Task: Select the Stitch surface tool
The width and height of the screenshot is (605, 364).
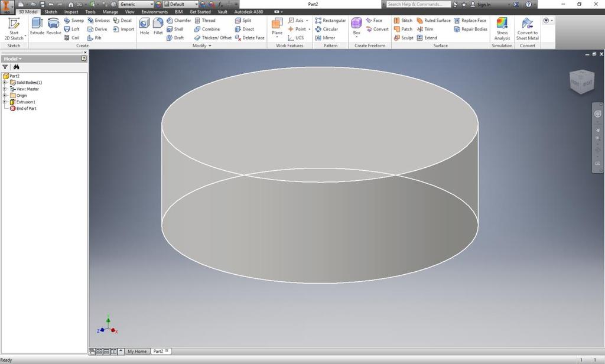Action: 403,21
